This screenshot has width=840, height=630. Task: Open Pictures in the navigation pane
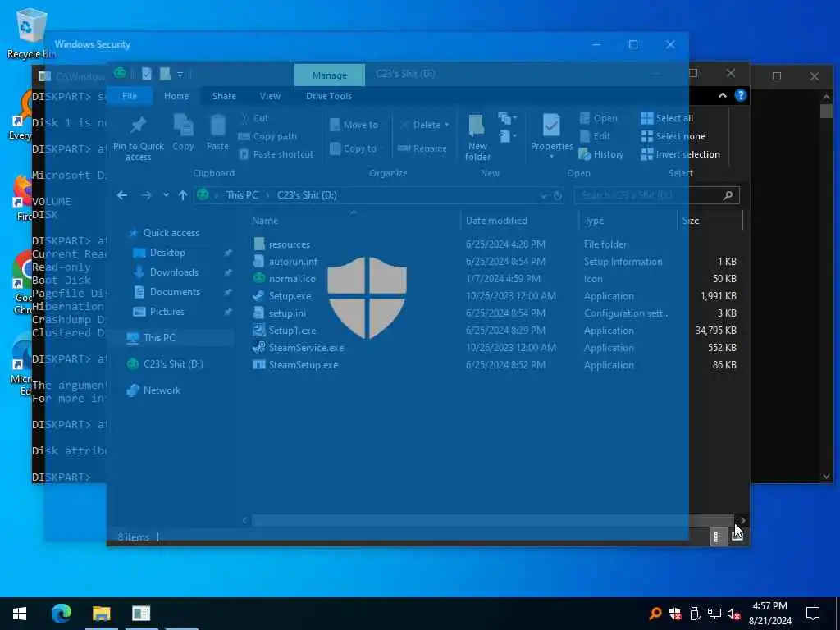click(x=167, y=312)
